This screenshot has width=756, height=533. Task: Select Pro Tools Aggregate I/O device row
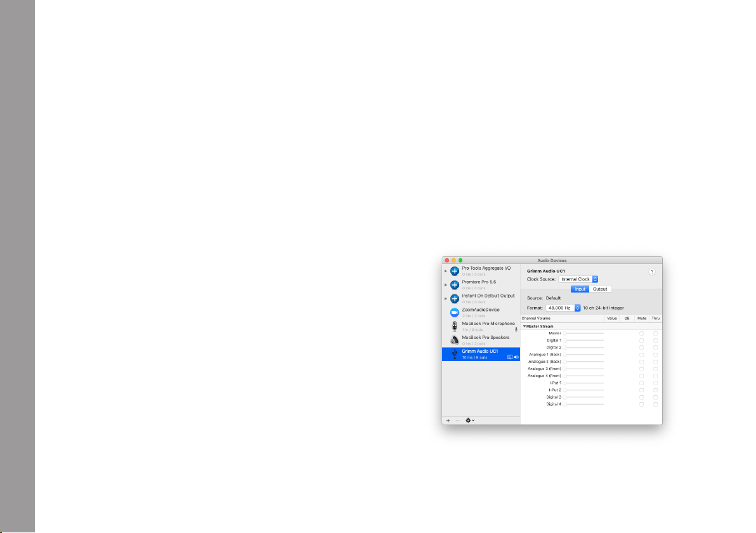[x=481, y=271]
